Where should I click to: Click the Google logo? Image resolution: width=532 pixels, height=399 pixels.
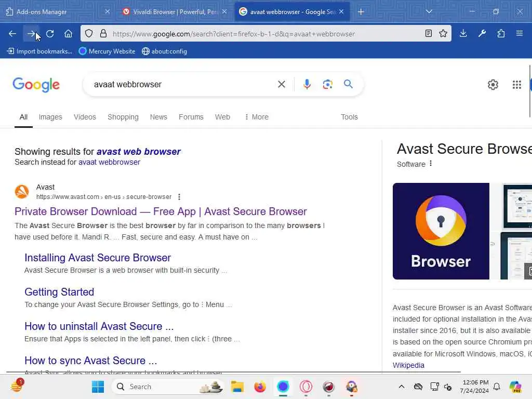tap(36, 85)
